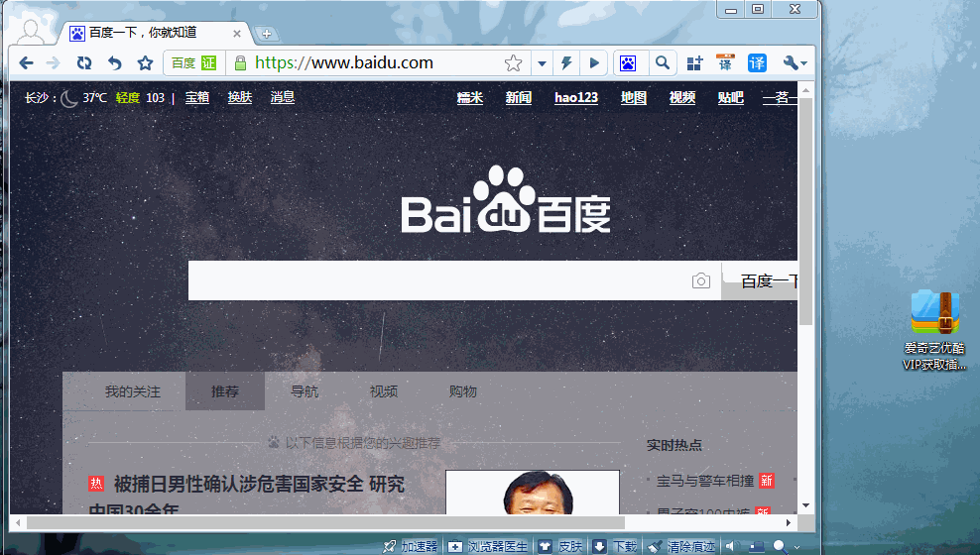Open 浏览器医生 in status bar
Image resolution: width=980 pixels, height=555 pixels.
pos(488,547)
